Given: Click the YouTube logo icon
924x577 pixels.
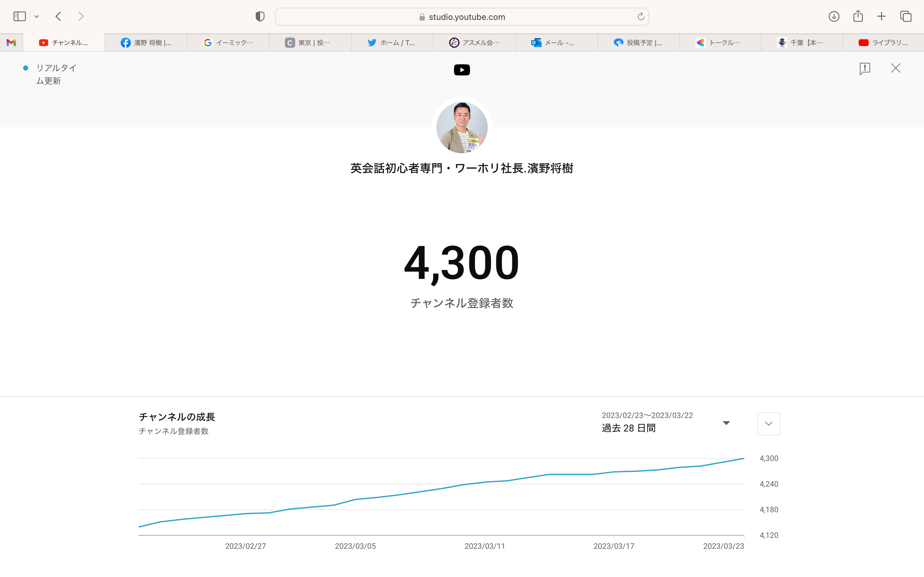Looking at the screenshot, I should point(462,70).
